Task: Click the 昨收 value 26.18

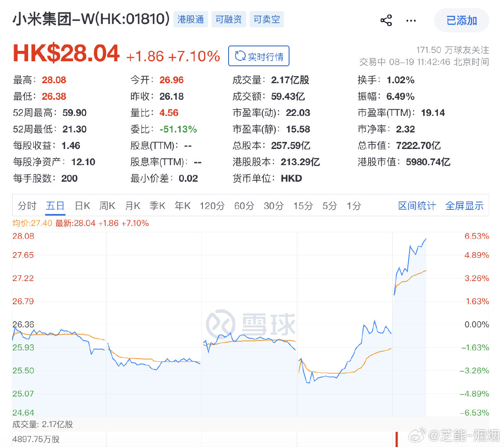Action: pos(171,96)
